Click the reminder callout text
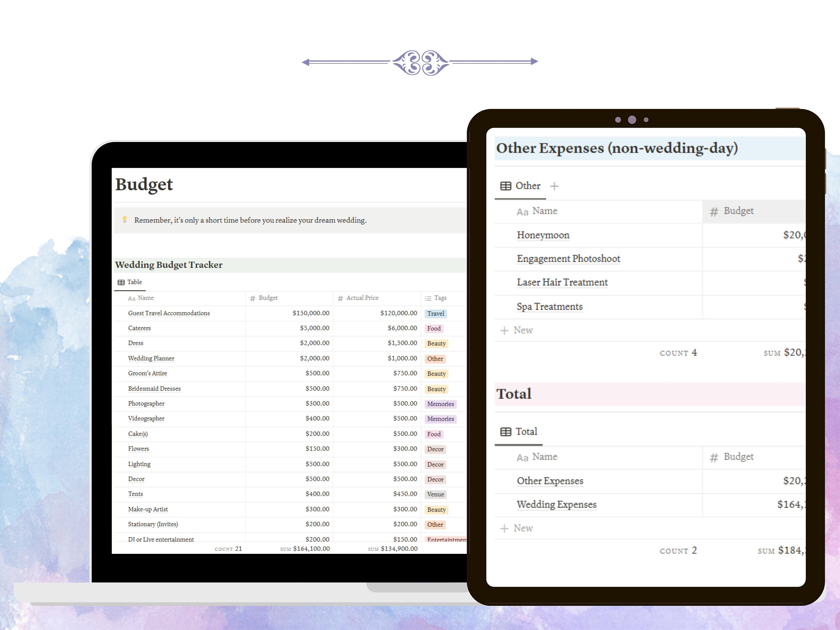This screenshot has height=630, width=840. pos(250,220)
